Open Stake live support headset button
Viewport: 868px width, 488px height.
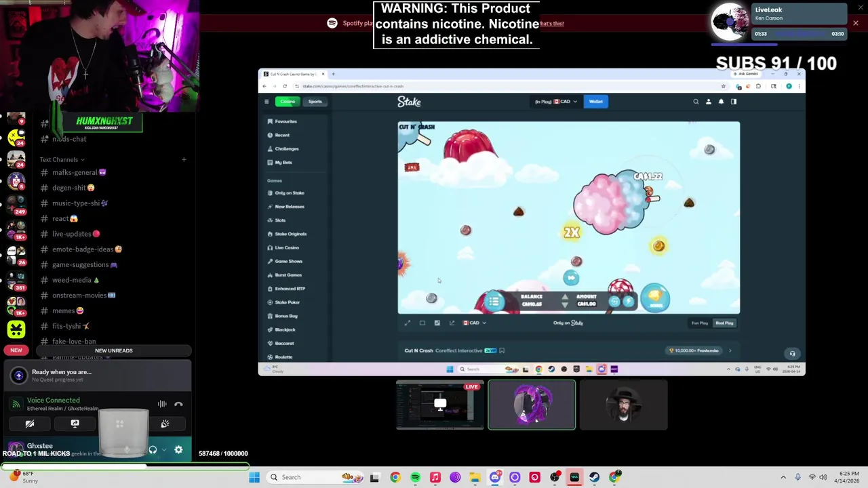coord(792,354)
